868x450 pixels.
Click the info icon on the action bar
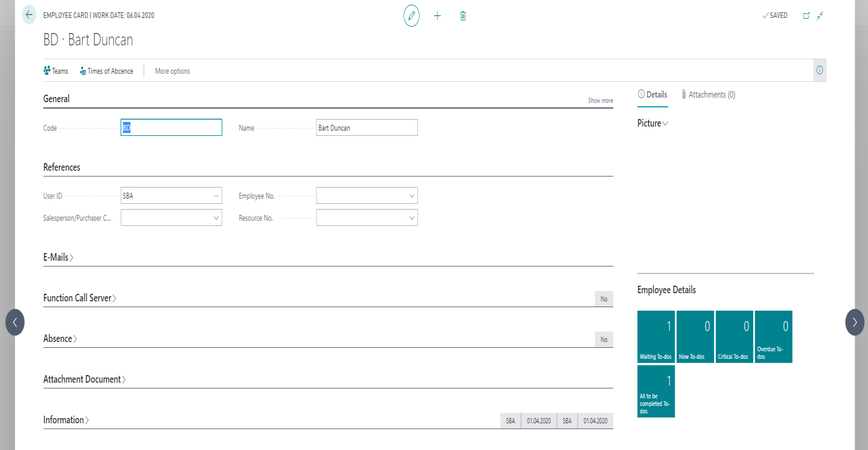click(x=820, y=70)
